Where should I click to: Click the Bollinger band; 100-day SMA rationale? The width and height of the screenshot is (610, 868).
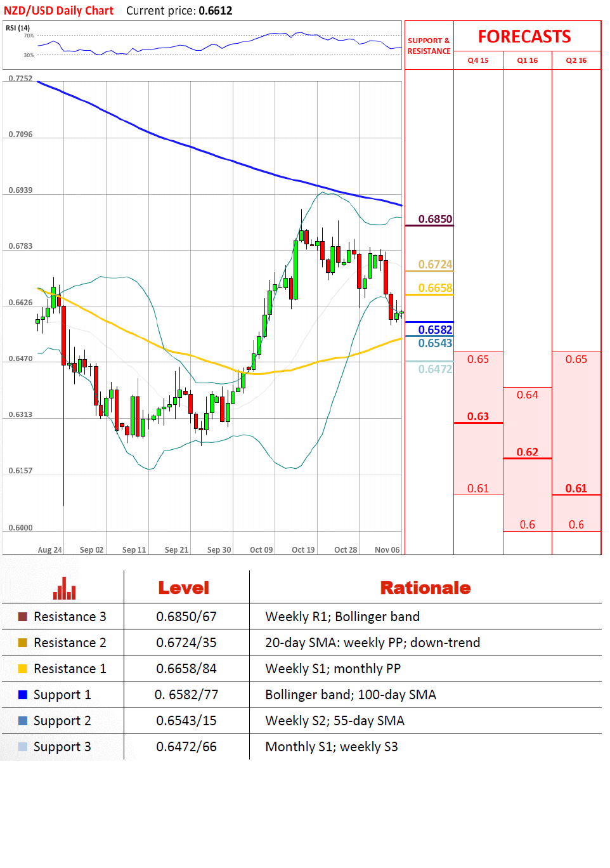351,695
